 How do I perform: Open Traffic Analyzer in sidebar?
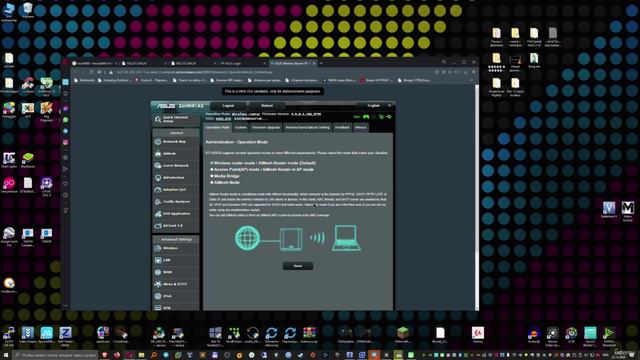176,202
